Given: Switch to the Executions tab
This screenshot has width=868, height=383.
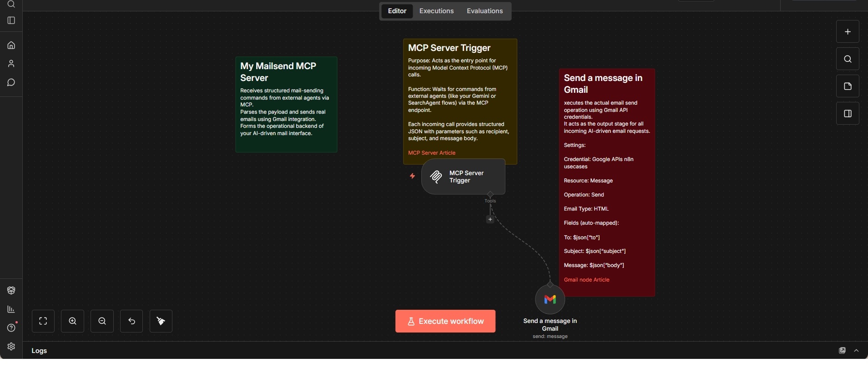Looking at the screenshot, I should coord(436,11).
